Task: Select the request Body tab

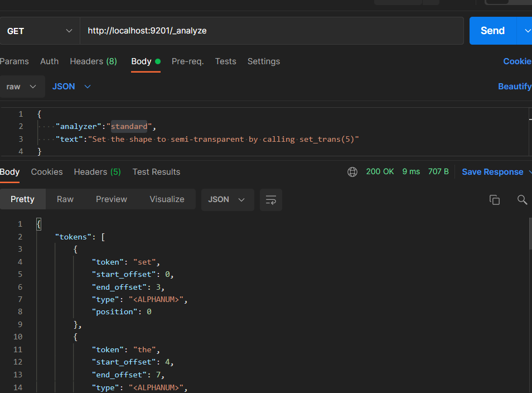Action: (x=146, y=61)
